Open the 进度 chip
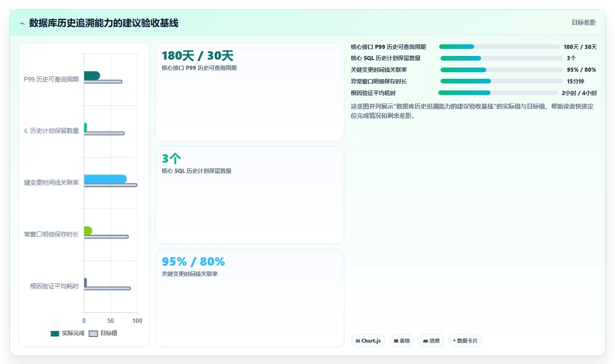The height and width of the screenshot is (364, 615). coord(431,341)
